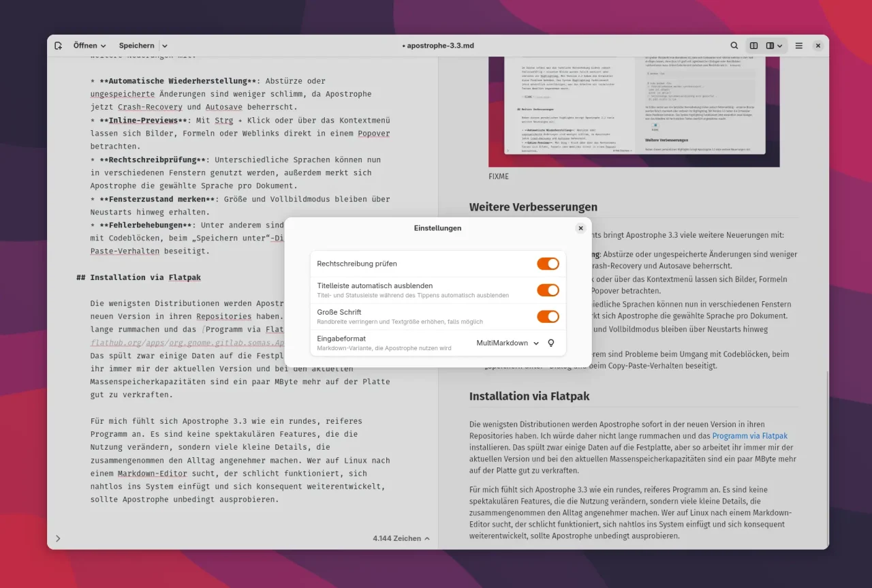Expand the bottom-left sidebar chevron
Screen dimensions: 872x588
(58, 538)
